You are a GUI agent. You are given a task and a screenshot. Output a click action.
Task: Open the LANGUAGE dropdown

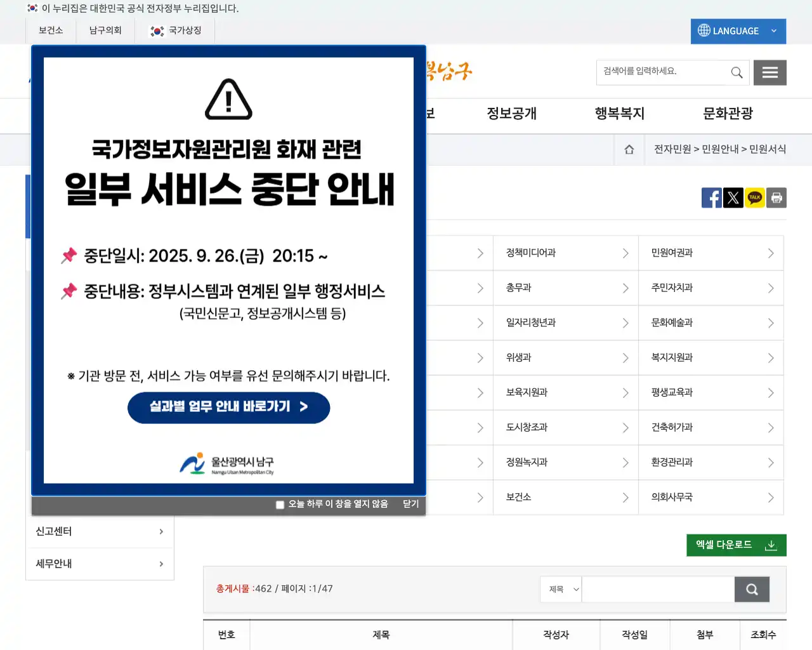[738, 31]
